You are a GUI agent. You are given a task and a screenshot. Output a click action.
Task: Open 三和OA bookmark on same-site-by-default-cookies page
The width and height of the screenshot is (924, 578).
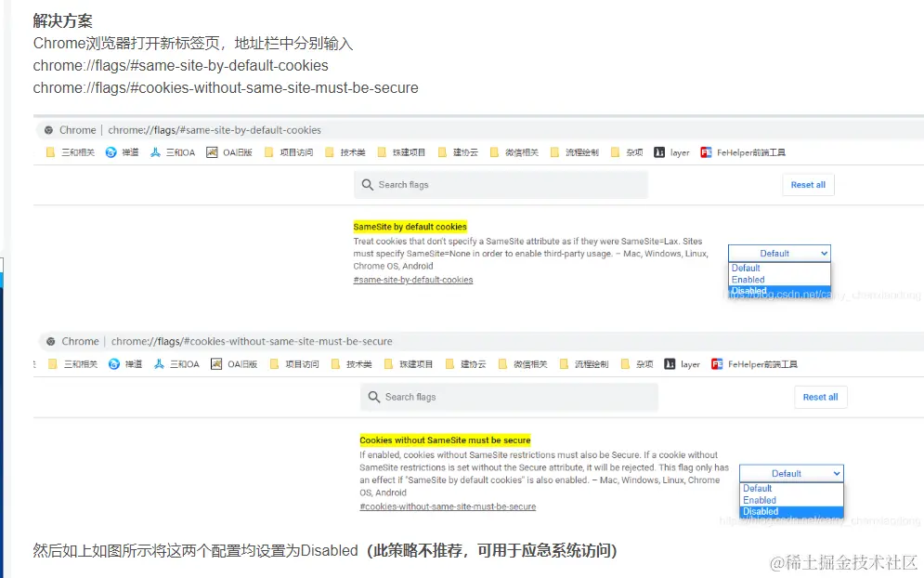pyautogui.click(x=173, y=152)
